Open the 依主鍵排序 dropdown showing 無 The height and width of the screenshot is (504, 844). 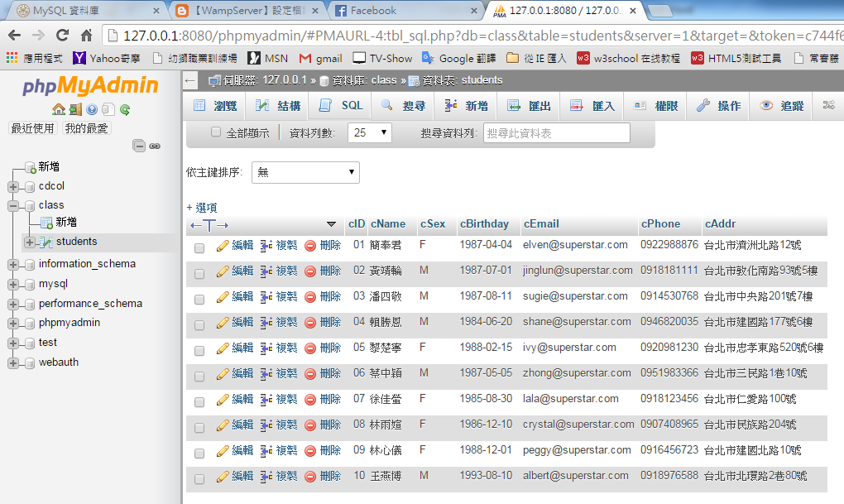click(305, 172)
